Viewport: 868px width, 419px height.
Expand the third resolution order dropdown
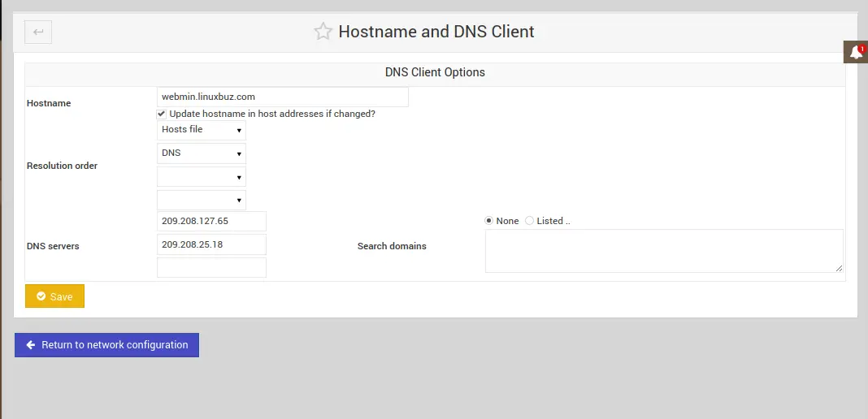202,177
